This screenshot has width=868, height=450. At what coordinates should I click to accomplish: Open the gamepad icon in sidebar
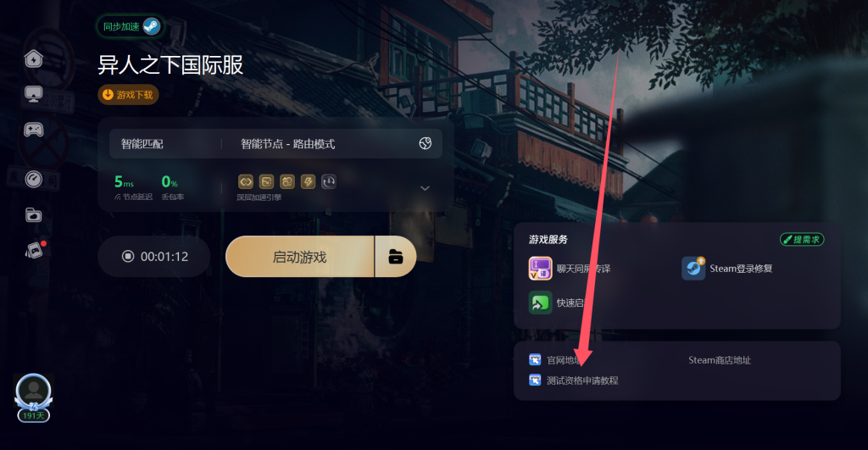click(x=34, y=130)
